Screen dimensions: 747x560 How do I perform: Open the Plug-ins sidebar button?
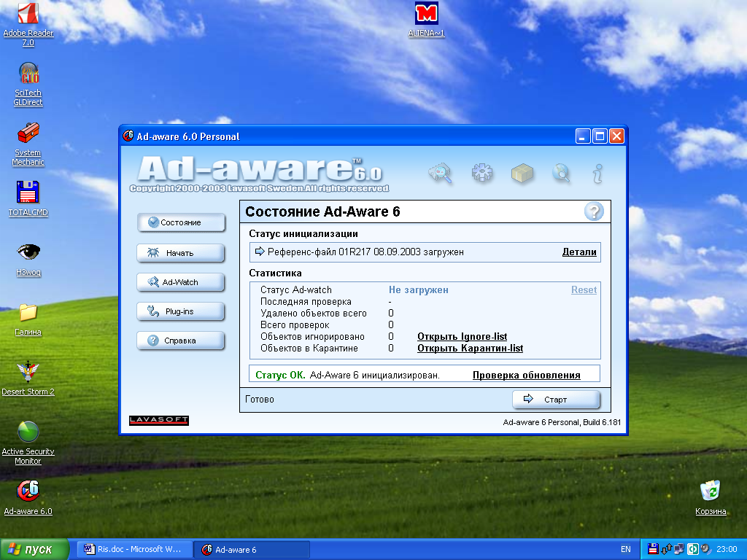click(181, 311)
